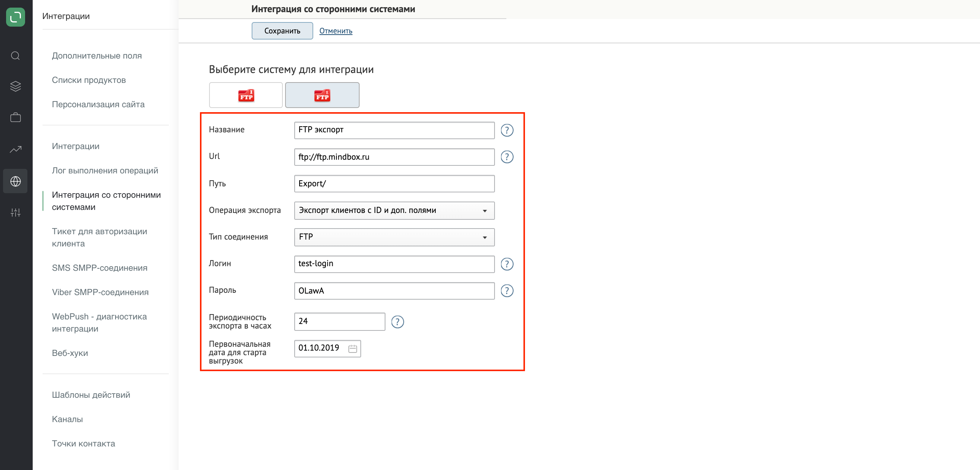980x470 pixels.
Task: Focus the Путь field with Export/
Action: click(394, 183)
